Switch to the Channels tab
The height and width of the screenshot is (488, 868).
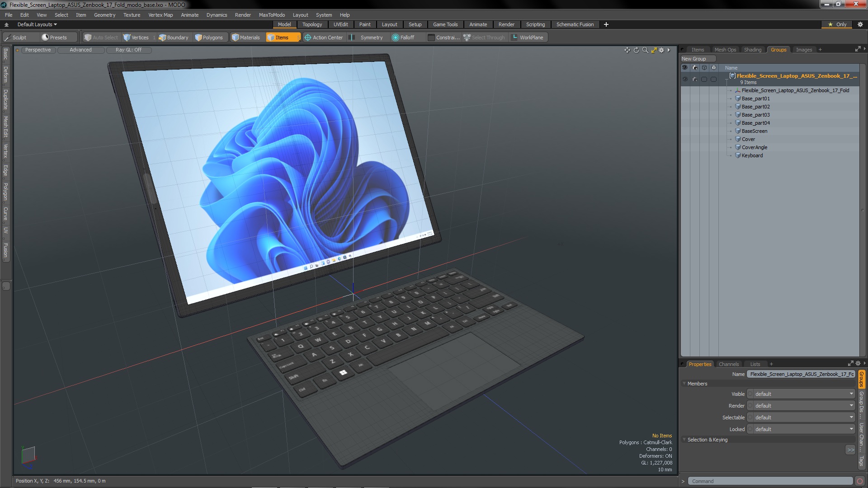[x=729, y=364]
